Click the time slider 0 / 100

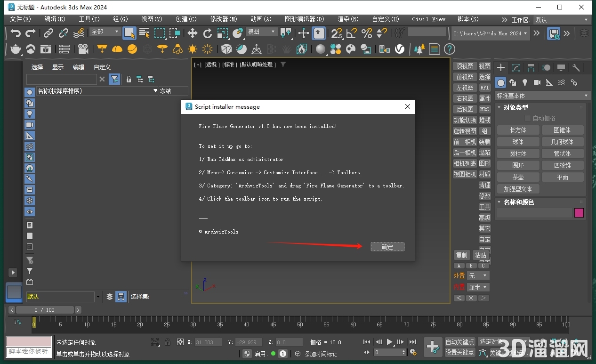[45, 310]
